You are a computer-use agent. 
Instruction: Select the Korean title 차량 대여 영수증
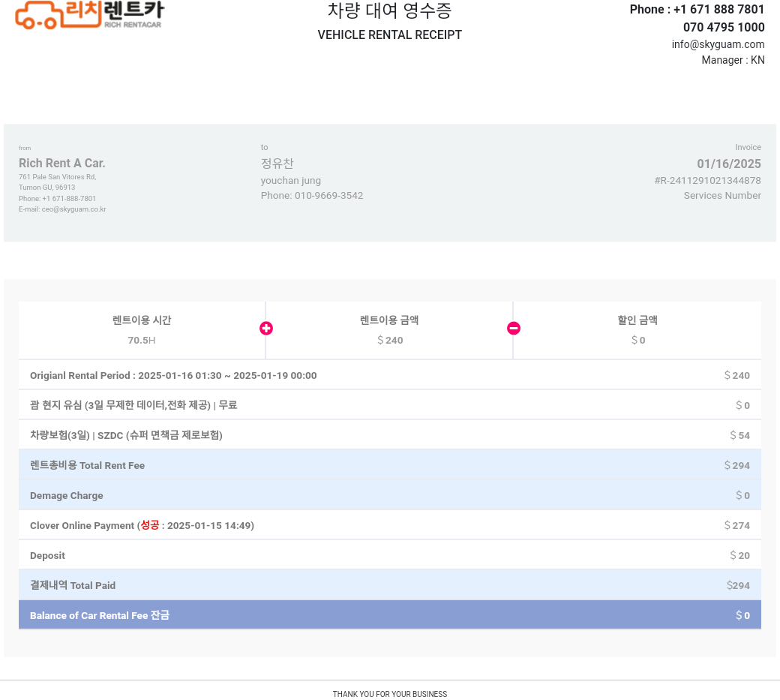389,11
